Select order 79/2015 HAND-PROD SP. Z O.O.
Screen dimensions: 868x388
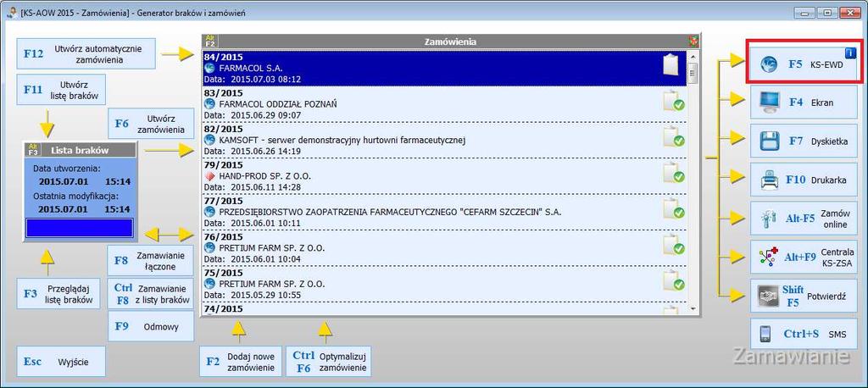(x=444, y=176)
